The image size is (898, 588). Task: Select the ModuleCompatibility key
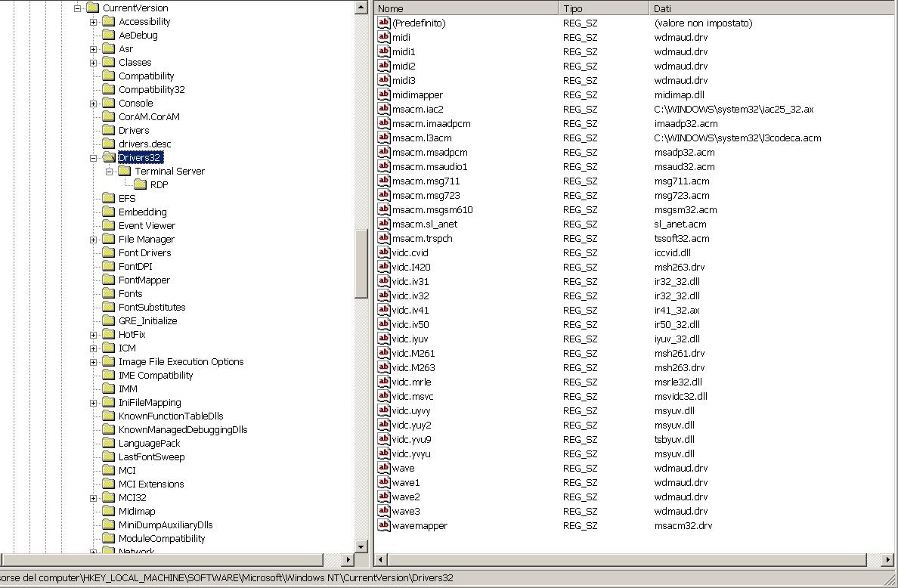coord(162,538)
